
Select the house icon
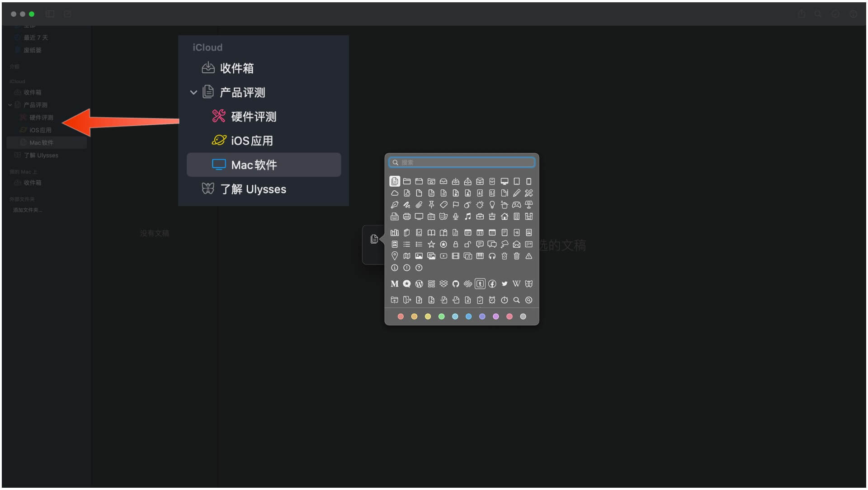click(504, 217)
